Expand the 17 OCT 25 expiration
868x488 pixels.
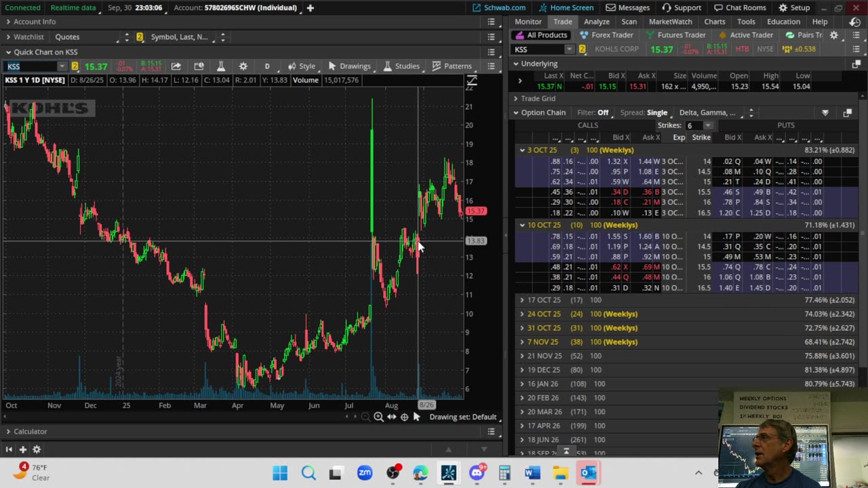point(522,300)
